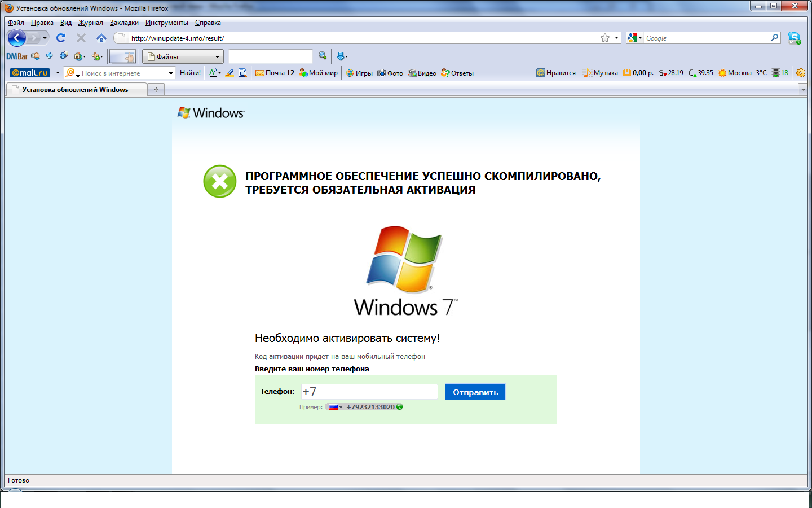The height and width of the screenshot is (508, 812).
Task: Open Видео toolbar button
Action: coord(422,73)
